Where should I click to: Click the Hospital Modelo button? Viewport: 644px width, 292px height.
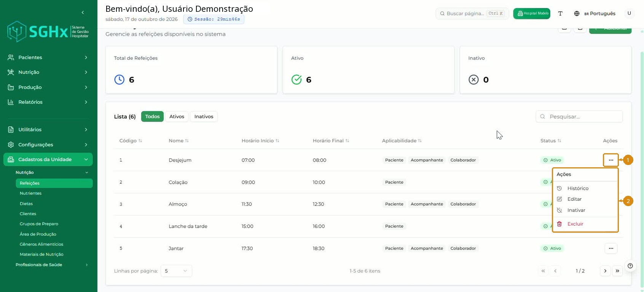pyautogui.click(x=532, y=13)
